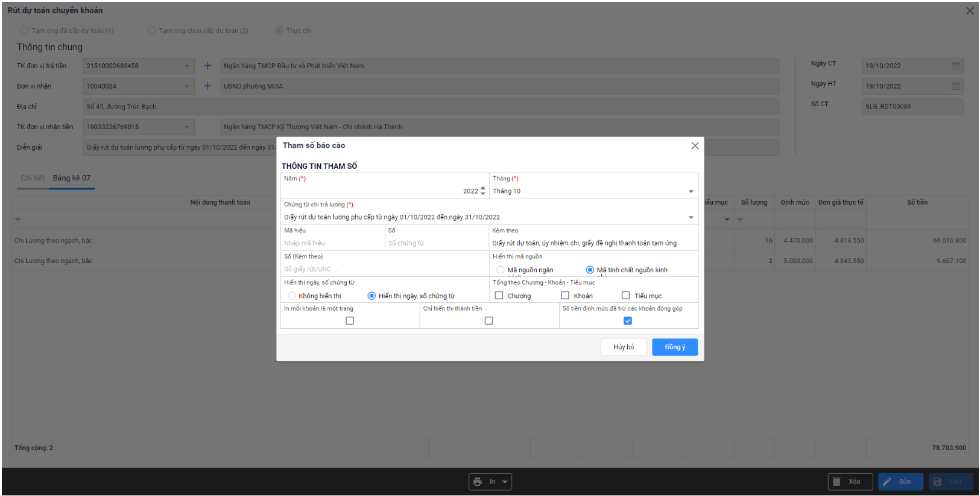980x496 pixels.
Task: Click the Số tiền column header
Action: pos(917,202)
